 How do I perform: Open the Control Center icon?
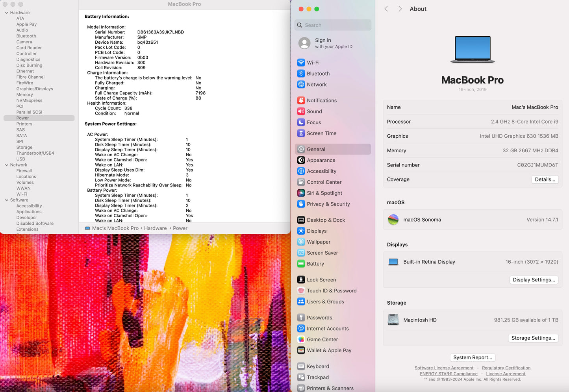pyautogui.click(x=301, y=182)
